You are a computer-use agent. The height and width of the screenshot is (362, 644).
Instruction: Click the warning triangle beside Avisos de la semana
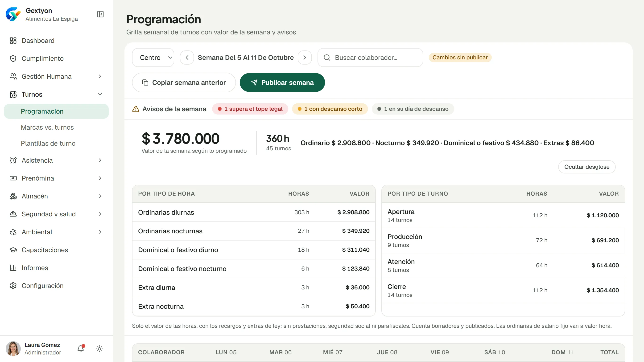136,109
